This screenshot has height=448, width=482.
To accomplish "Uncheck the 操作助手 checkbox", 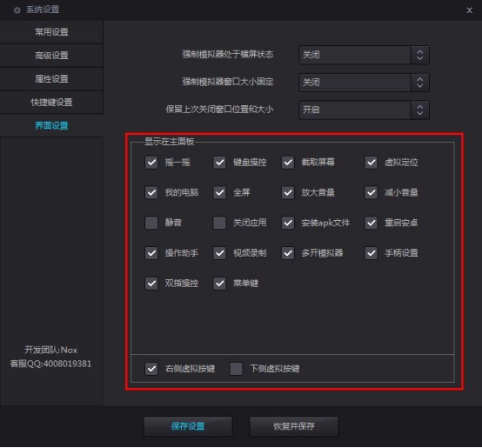I will pos(151,253).
